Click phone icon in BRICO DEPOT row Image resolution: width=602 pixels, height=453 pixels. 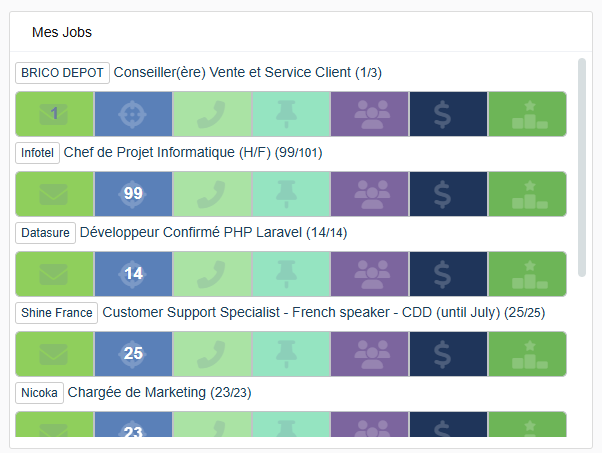[x=212, y=114]
